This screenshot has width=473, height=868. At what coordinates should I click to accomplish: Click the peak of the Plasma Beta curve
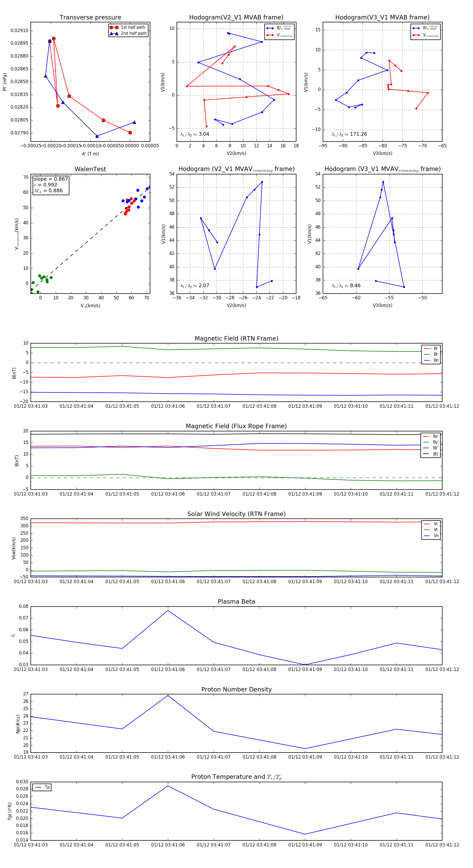point(168,610)
